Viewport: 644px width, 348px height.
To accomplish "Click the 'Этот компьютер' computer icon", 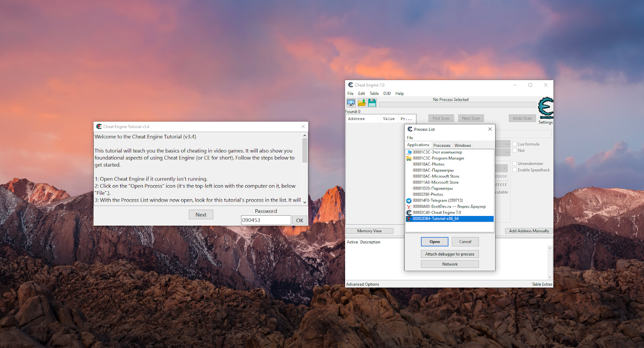I will point(409,152).
